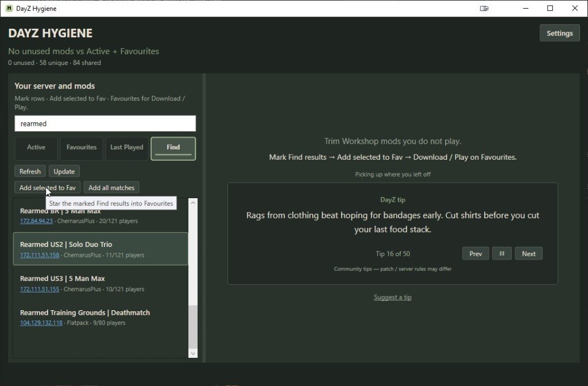Viewport: 588px width, 386px height.
Task: Click the Suggest a tip link
Action: click(393, 297)
